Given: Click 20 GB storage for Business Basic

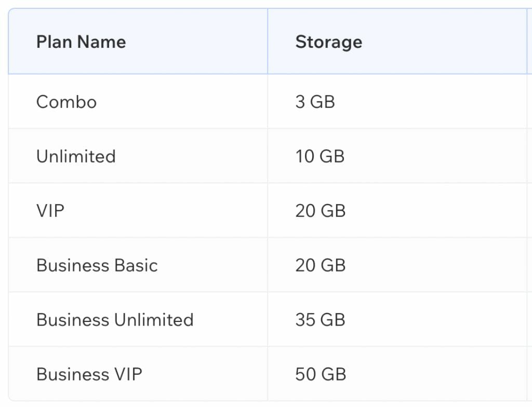Looking at the screenshot, I should click(320, 265).
